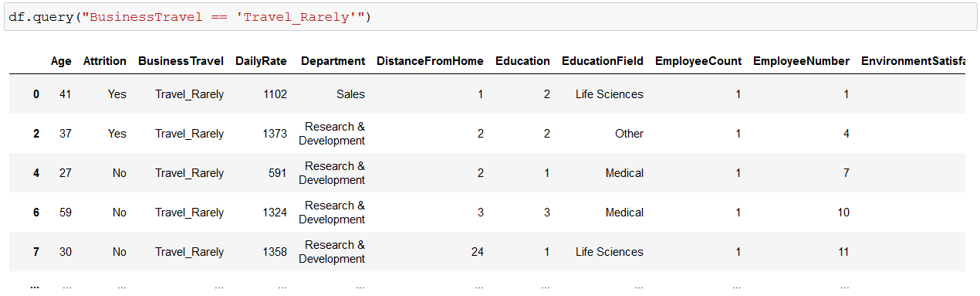Screen dimensions: 980x296
Task: Select the Department column header
Action: [x=333, y=61]
